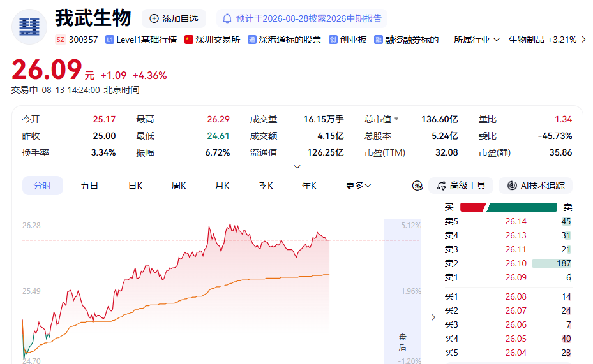Click the 通 badge icon for 深港通
This screenshot has height=364, width=593.
pyautogui.click(x=252, y=40)
